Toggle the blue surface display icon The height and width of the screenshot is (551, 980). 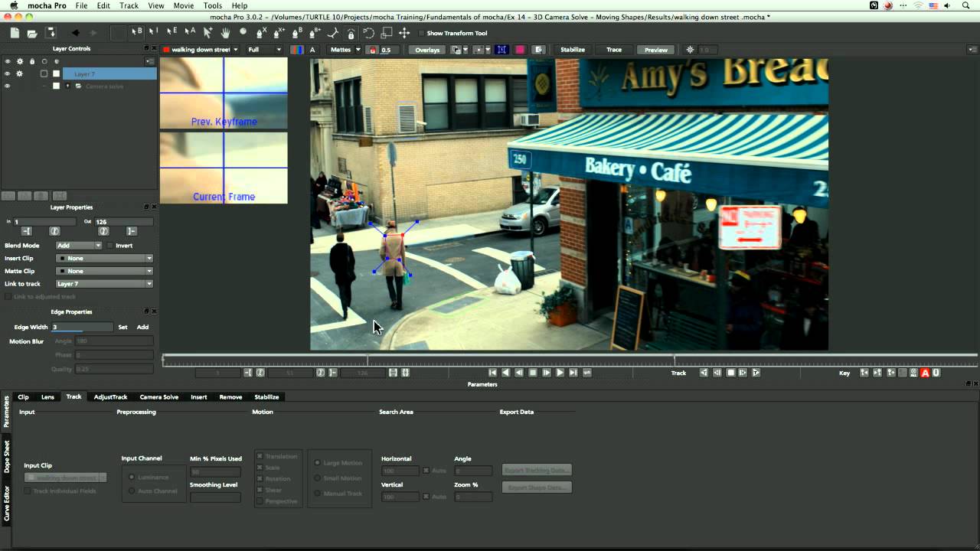(x=501, y=50)
